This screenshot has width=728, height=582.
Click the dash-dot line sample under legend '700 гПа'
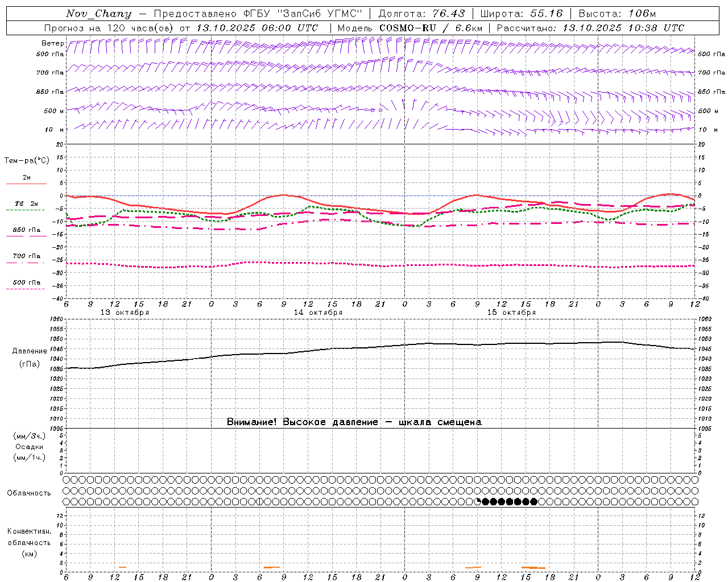(x=25, y=263)
